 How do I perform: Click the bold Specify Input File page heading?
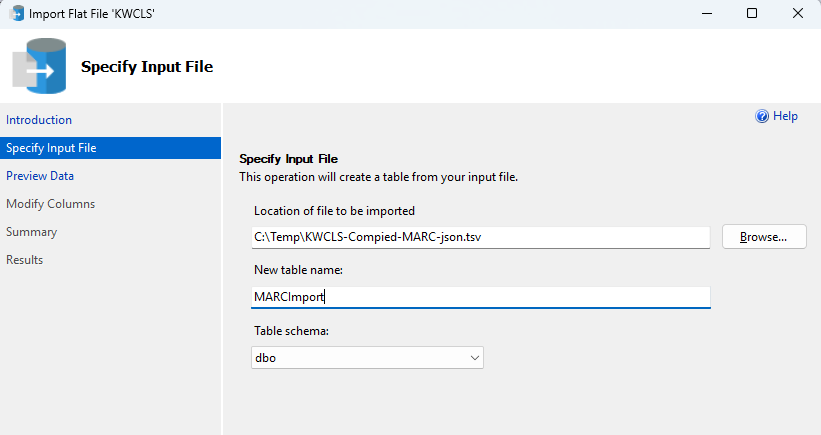click(147, 66)
